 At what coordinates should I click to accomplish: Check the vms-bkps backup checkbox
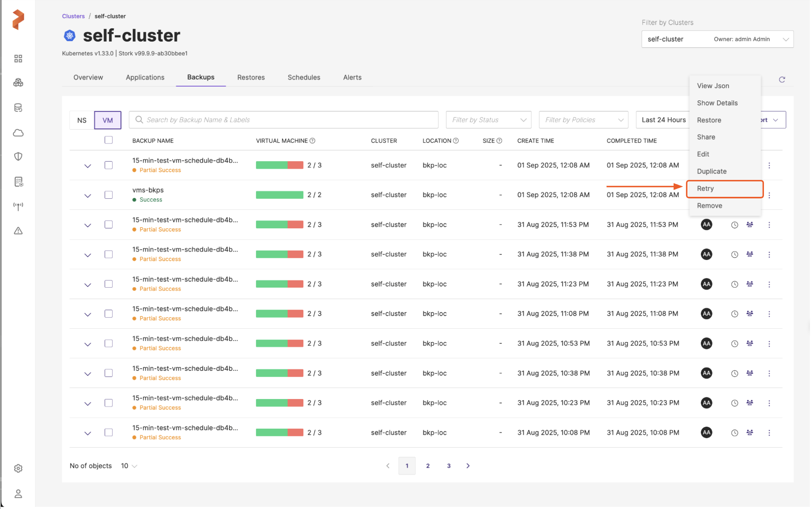pyautogui.click(x=108, y=195)
